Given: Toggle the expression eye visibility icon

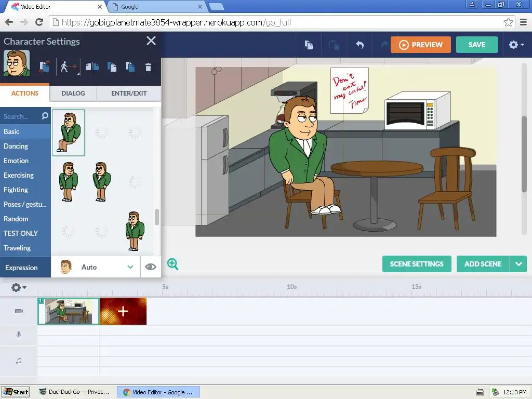Looking at the screenshot, I should point(151,267).
